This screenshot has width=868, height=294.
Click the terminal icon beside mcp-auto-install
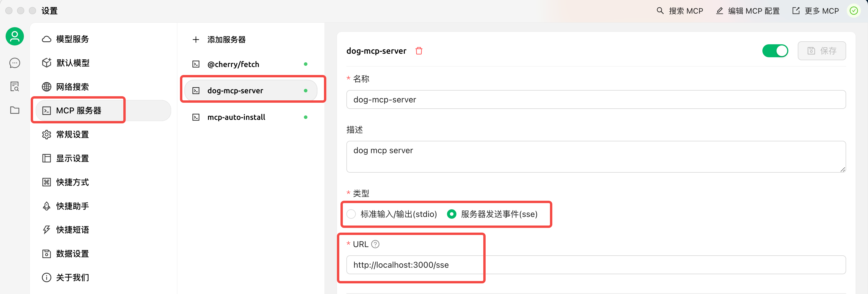coord(196,117)
